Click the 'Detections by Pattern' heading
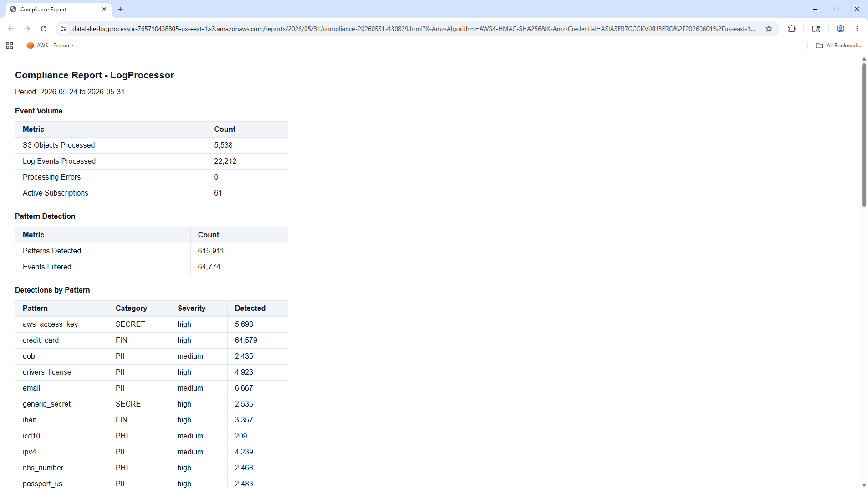The height and width of the screenshot is (489, 868). click(52, 290)
